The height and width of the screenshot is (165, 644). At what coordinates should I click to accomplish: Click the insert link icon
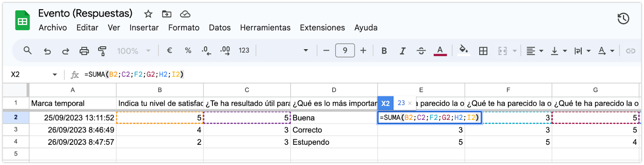pyautogui.click(x=630, y=51)
